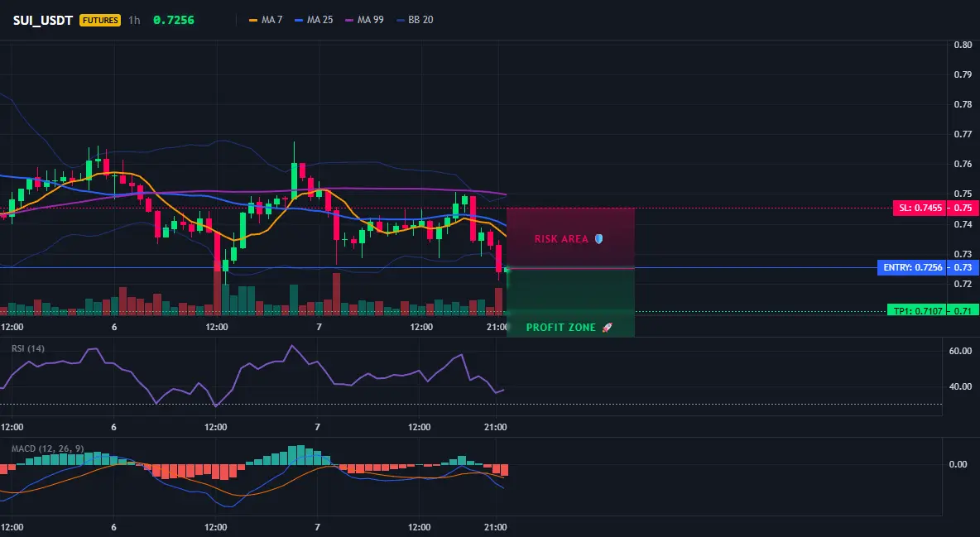Click the SL: 0.7455 price tag
The image size is (980, 537).
tap(920, 209)
